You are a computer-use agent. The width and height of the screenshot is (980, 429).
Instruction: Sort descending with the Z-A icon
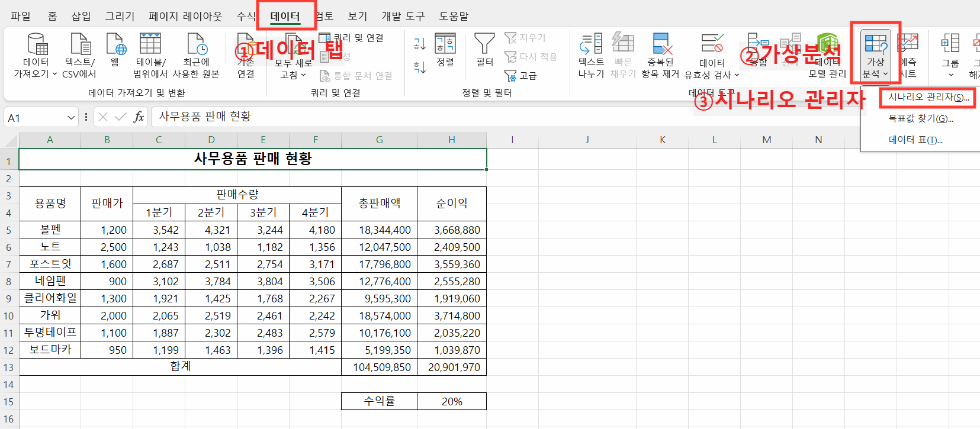420,67
